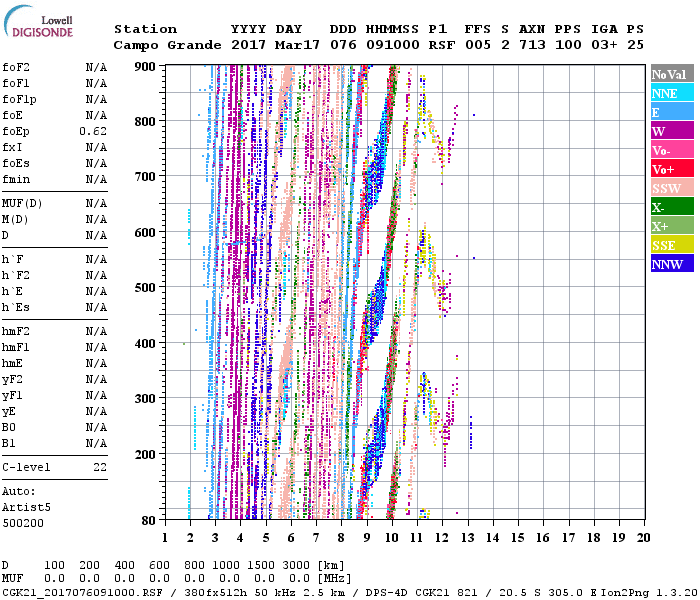700x600 pixels.
Task: Click the AXN value 713
Action: (x=532, y=45)
